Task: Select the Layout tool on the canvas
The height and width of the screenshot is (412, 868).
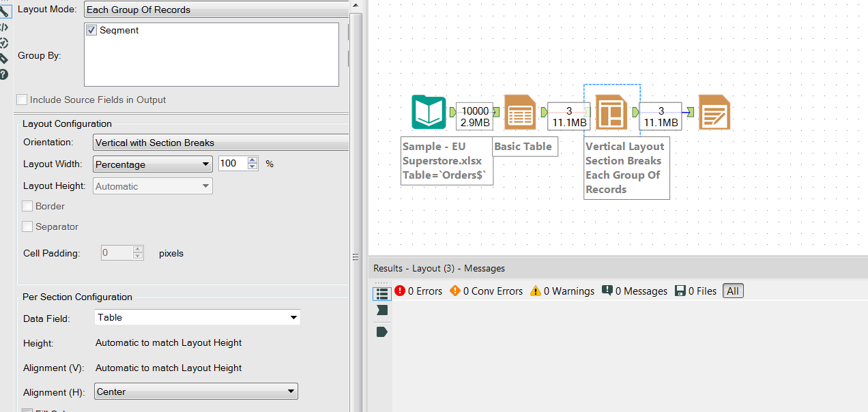Action: click(611, 111)
